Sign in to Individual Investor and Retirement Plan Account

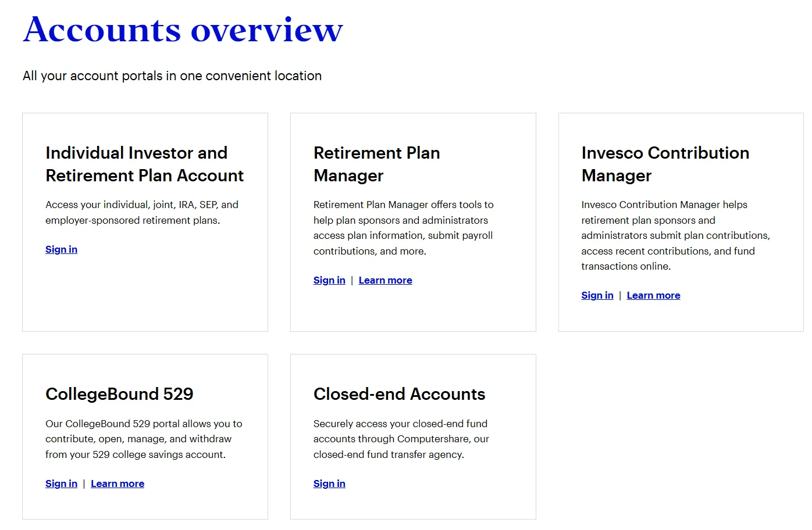(61, 249)
